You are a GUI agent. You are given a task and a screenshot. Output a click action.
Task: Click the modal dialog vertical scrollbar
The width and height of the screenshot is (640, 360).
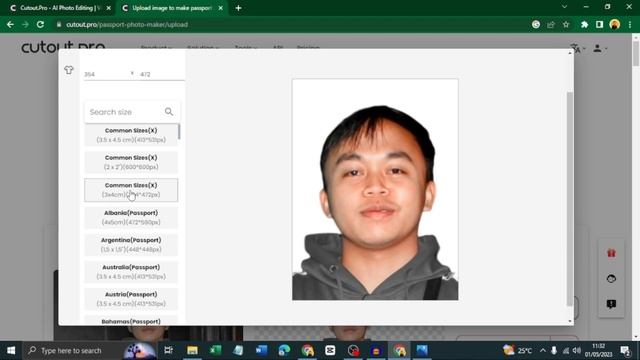tap(570, 199)
